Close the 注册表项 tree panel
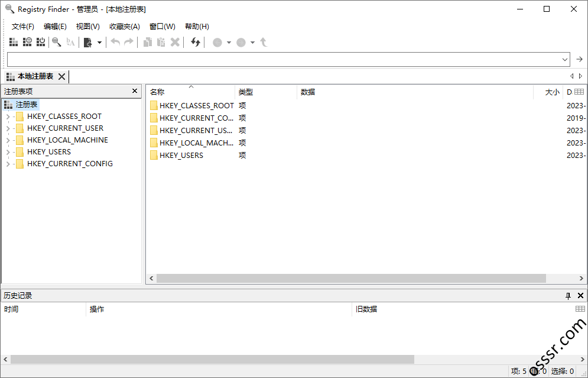Image resolution: width=588 pixels, height=378 pixels. [135, 91]
